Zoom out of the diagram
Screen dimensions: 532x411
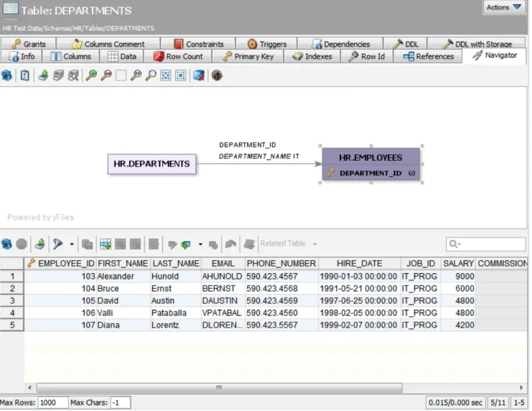(x=106, y=75)
